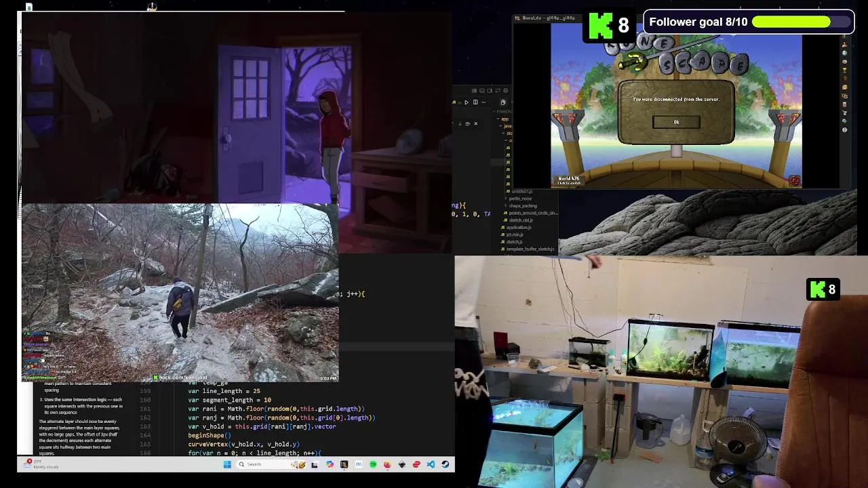The height and width of the screenshot is (488, 868).
Task: Click the 'curveVertex(v_hold.x, v_hold.y)' line
Action: (x=243, y=444)
